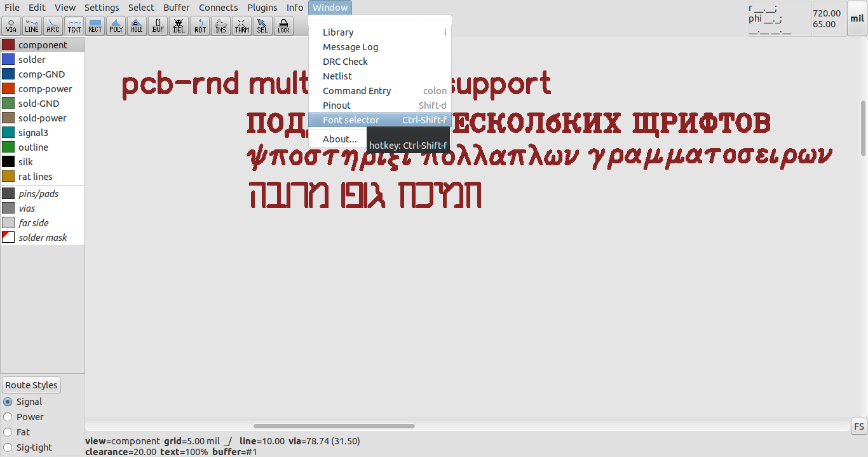The image size is (868, 457).
Task: Choose the Power route style
Action: click(x=24, y=417)
